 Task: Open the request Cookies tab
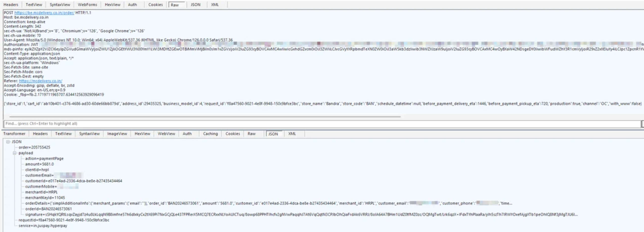[x=155, y=5]
